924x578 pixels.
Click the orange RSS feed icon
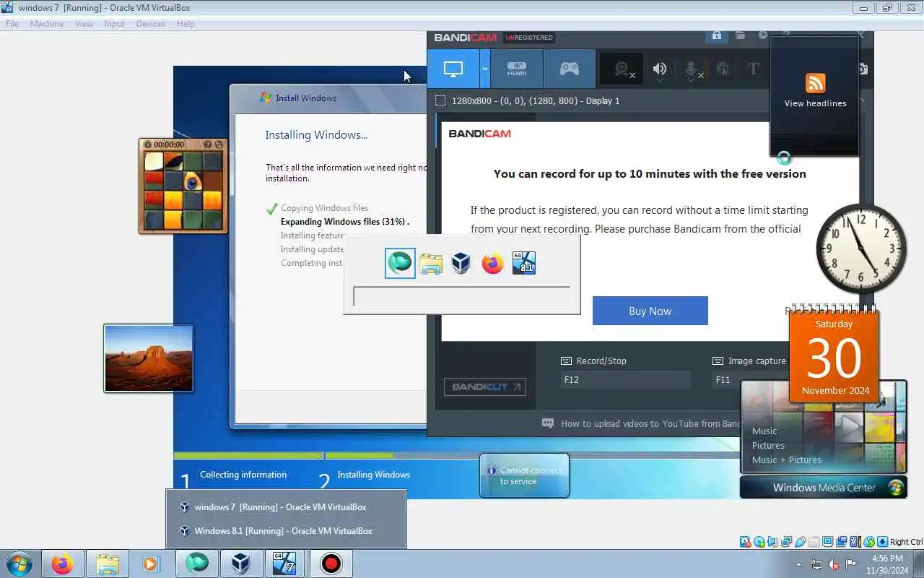tap(815, 83)
